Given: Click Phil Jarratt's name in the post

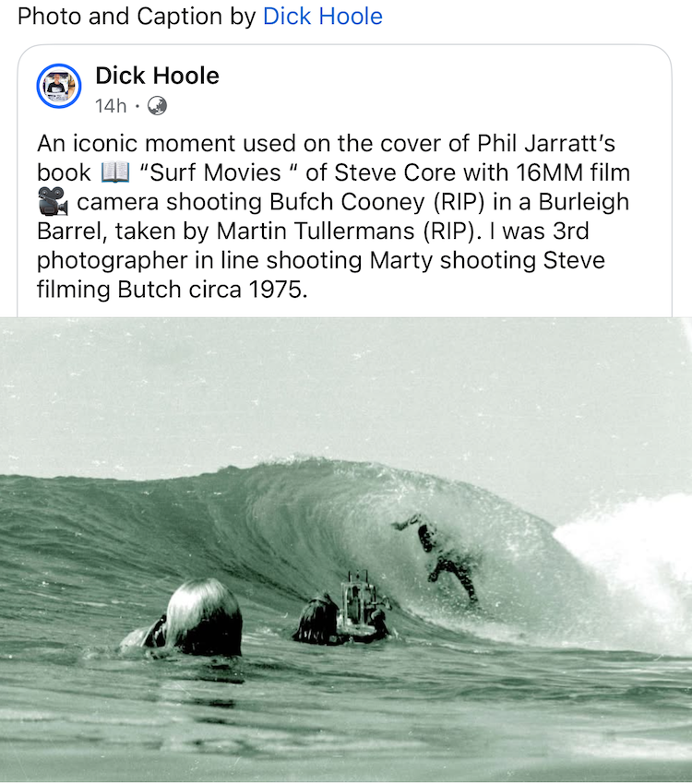Looking at the screenshot, I should pos(546,144).
